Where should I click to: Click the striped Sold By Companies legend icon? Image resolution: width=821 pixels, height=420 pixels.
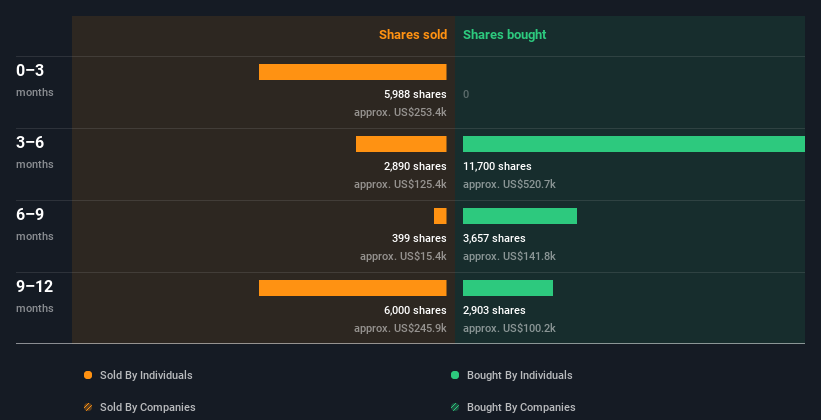coord(88,407)
